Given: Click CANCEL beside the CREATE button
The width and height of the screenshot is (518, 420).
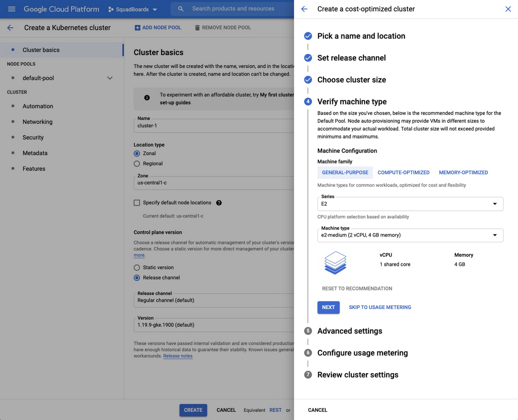Looking at the screenshot, I should click(226, 410).
